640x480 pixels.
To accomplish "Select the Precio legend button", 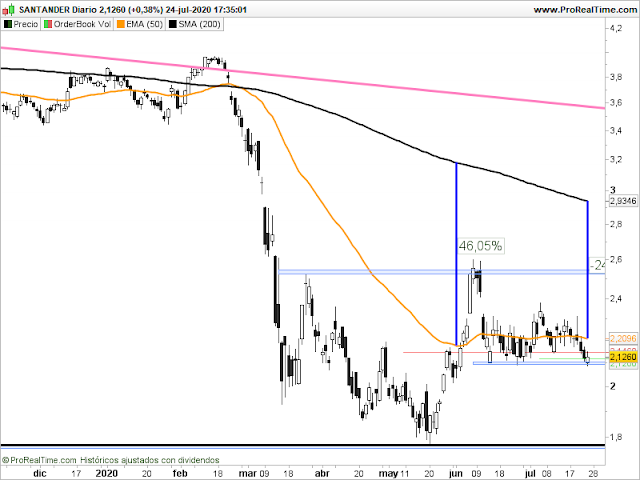I will tap(21, 24).
